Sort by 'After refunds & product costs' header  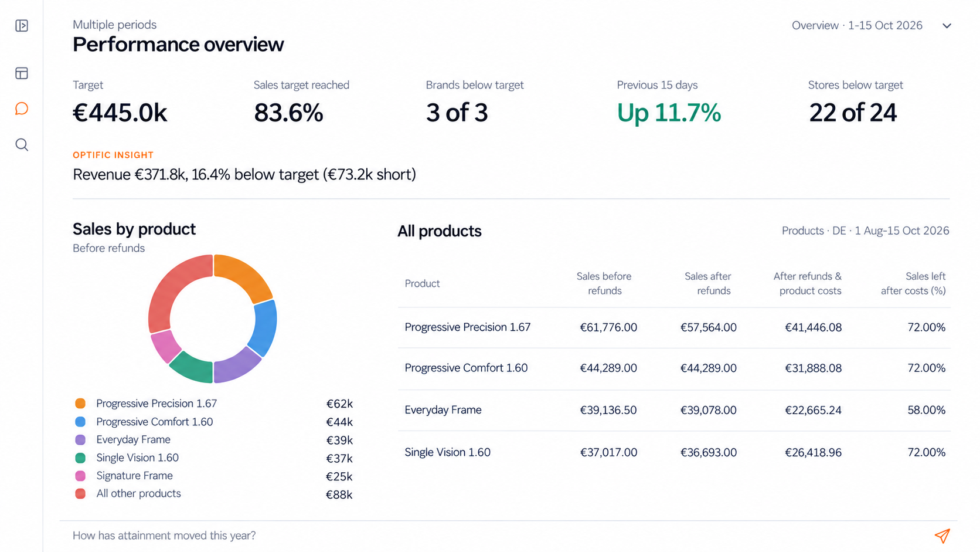pyautogui.click(x=807, y=283)
